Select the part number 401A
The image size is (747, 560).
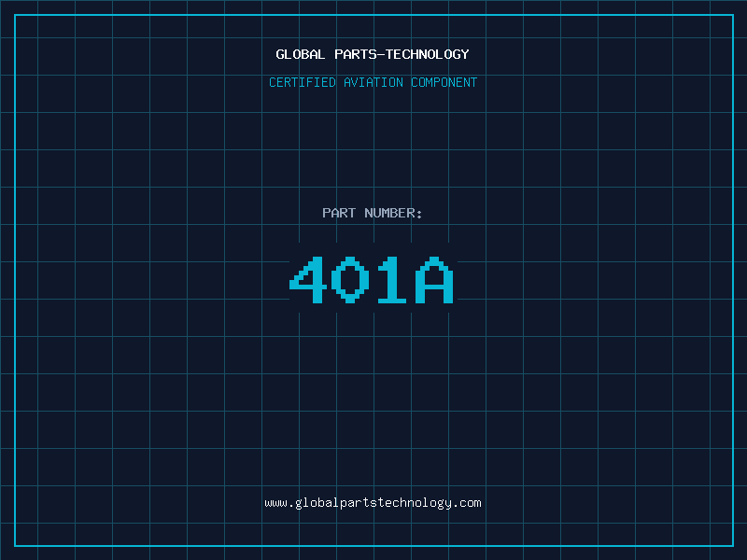[x=372, y=280]
